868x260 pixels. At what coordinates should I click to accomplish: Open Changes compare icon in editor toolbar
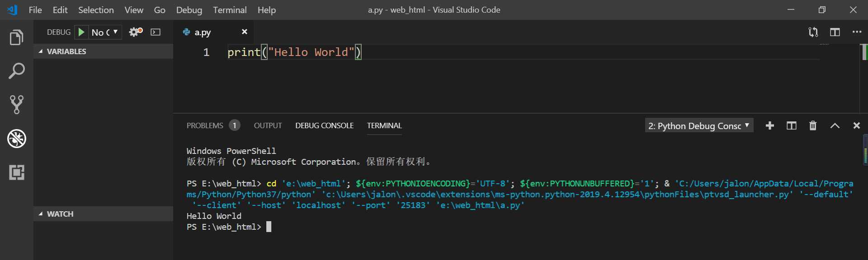[813, 32]
